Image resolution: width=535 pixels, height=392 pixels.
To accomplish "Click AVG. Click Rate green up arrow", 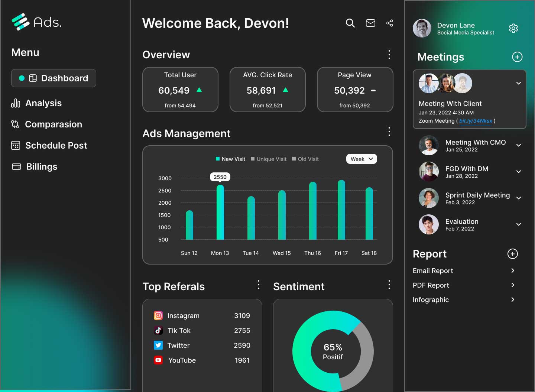I will pyautogui.click(x=285, y=90).
